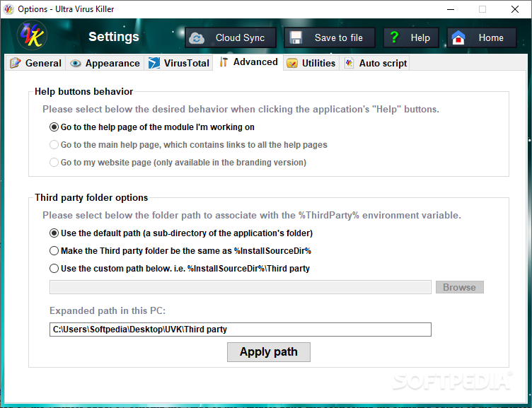Go Home using the header button
The image size is (532, 408).
pos(482,37)
